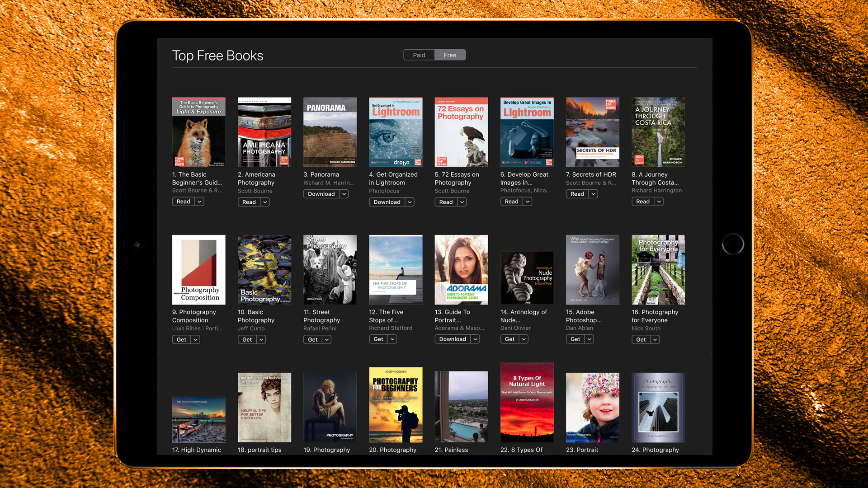
Task: Click Read for Americana Photography
Action: [x=249, y=202]
